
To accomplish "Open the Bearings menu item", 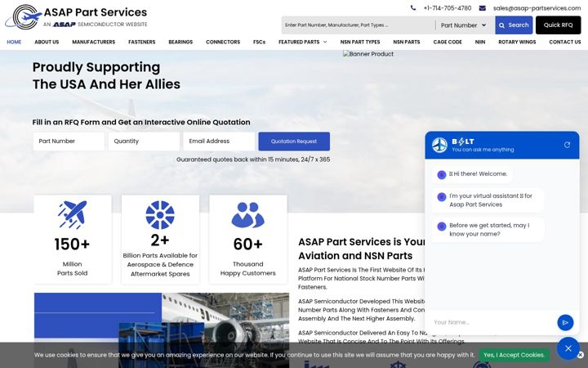I will [x=180, y=42].
